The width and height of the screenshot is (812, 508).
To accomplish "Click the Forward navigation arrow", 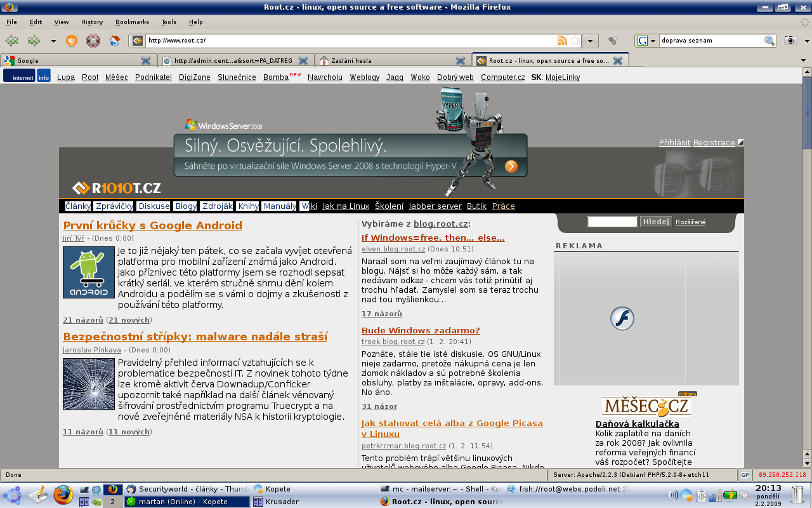I will point(34,41).
